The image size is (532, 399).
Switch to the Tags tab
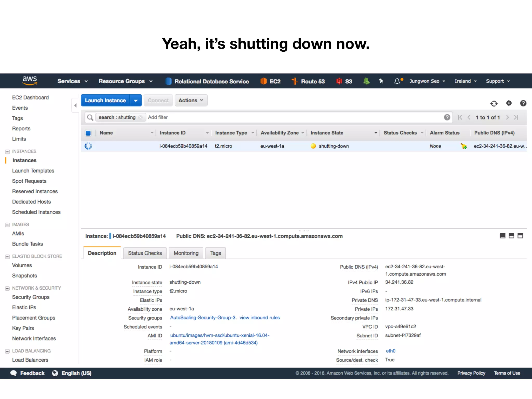point(216,253)
